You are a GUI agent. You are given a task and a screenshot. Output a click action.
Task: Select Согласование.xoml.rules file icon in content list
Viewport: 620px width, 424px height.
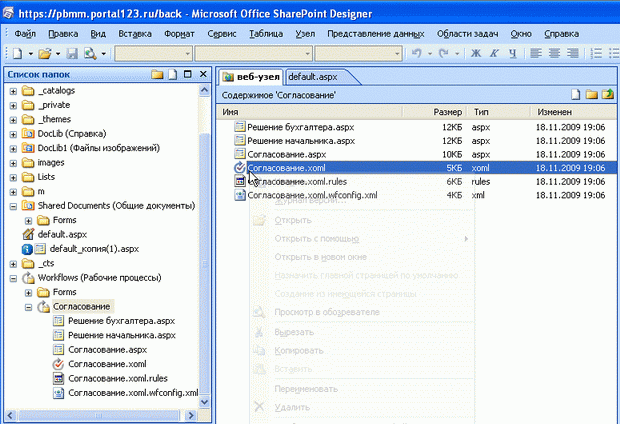coord(239,182)
